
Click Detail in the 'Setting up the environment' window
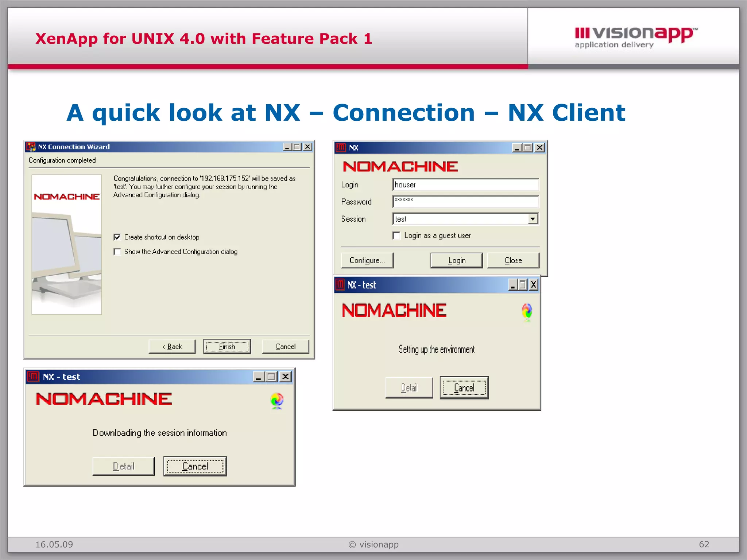[409, 388]
